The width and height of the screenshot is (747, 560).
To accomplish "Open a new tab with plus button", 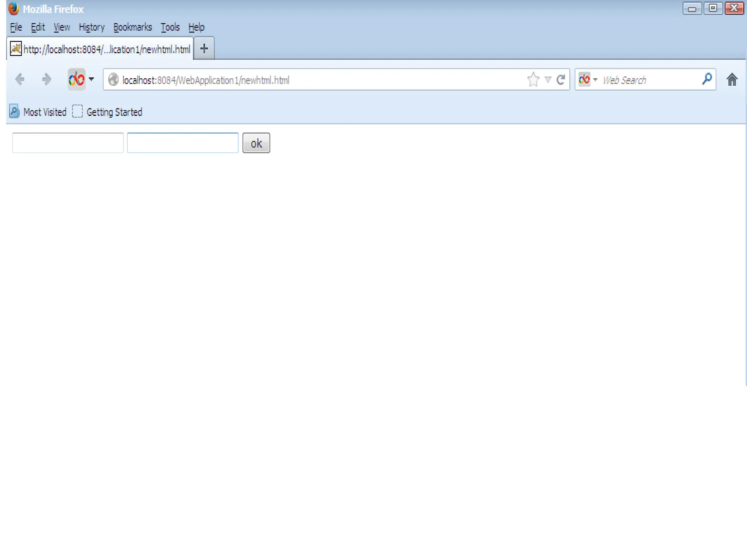I will coord(204,48).
